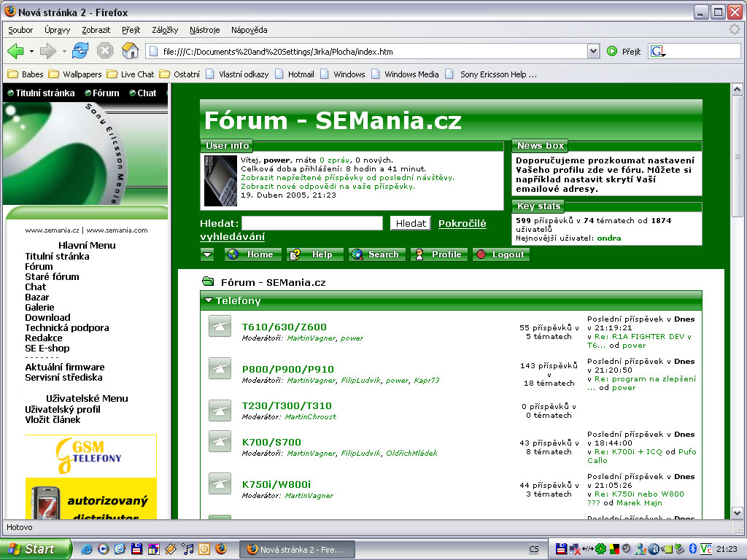Launch Windows Media Player from the quick launch
The width and height of the screenshot is (747, 560).
(x=103, y=549)
